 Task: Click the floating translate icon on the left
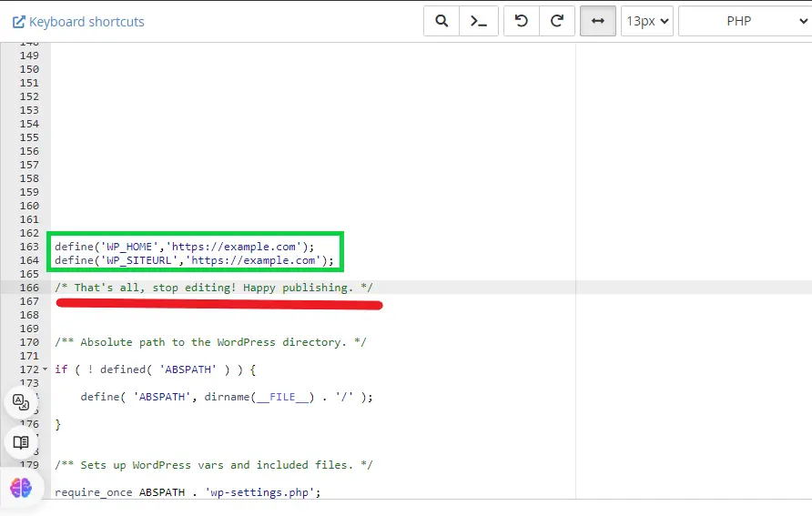(21, 402)
